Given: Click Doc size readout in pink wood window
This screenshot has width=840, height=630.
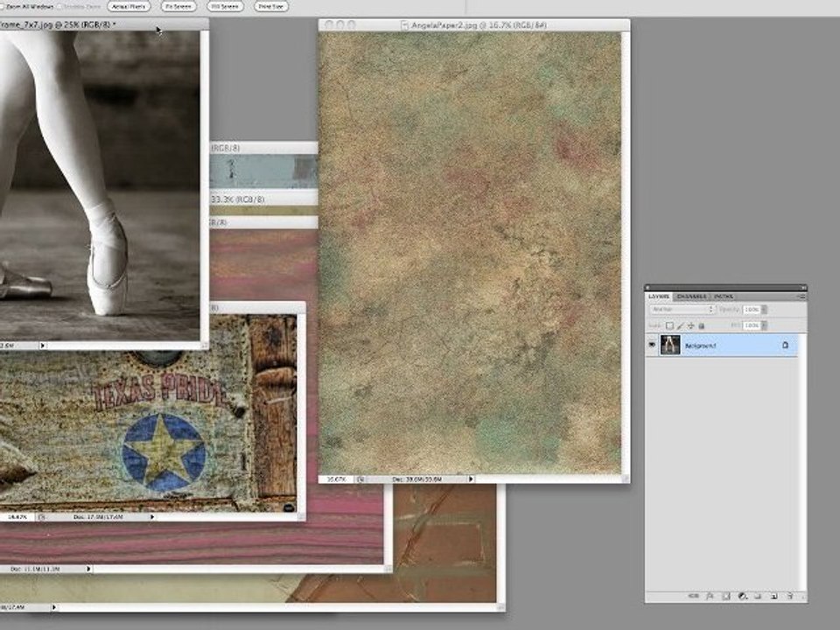Looking at the screenshot, I should (x=34, y=569).
